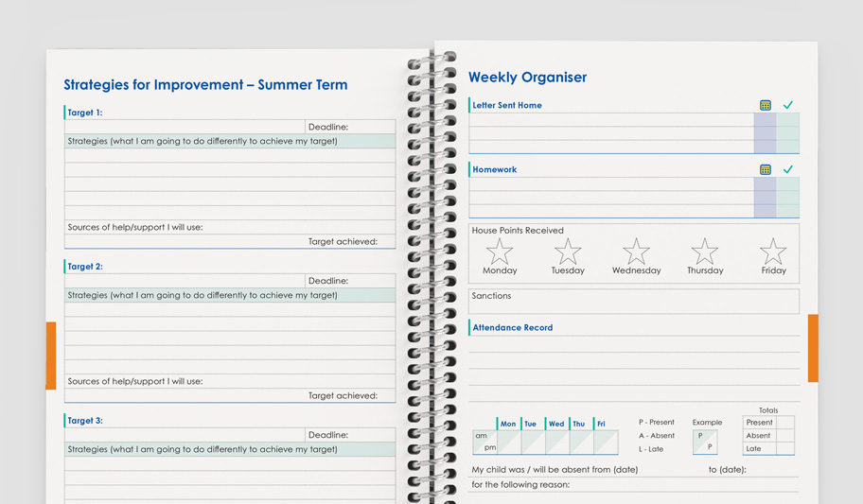
Task: Click the Mon attendance cell
Action: coord(509,443)
